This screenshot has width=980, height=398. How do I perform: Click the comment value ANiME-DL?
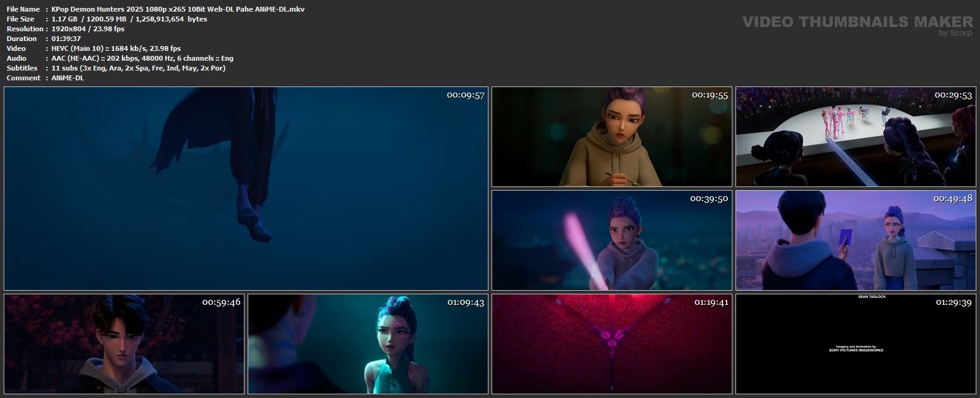click(67, 78)
